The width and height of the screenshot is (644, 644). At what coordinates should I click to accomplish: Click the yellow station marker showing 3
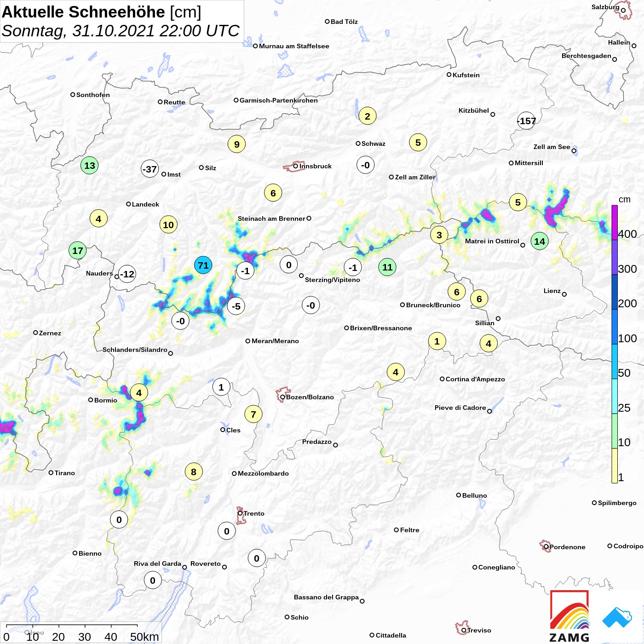(439, 235)
